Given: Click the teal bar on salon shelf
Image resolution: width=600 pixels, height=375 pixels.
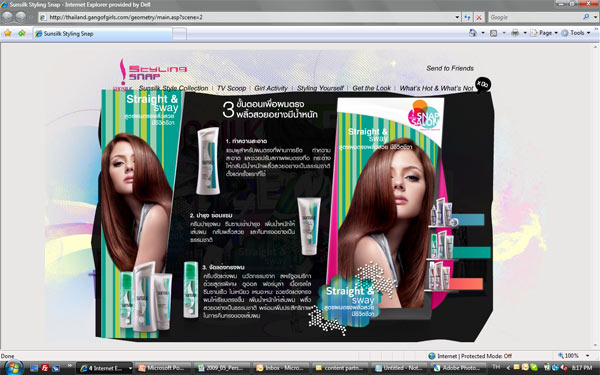Looking at the screenshot, I should coord(471,253).
